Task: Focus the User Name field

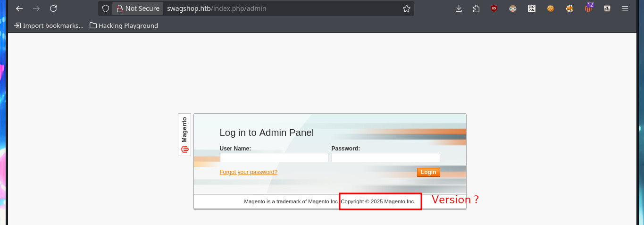Action: click(274, 158)
